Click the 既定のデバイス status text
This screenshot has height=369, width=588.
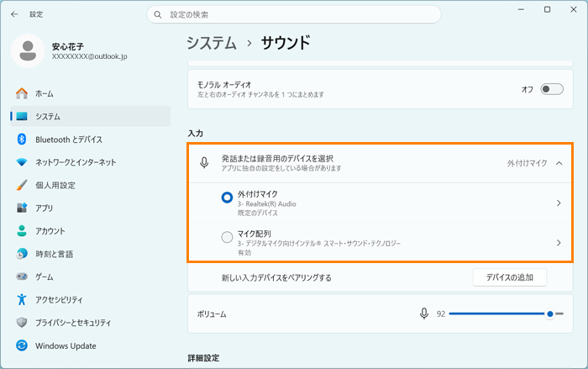258,213
